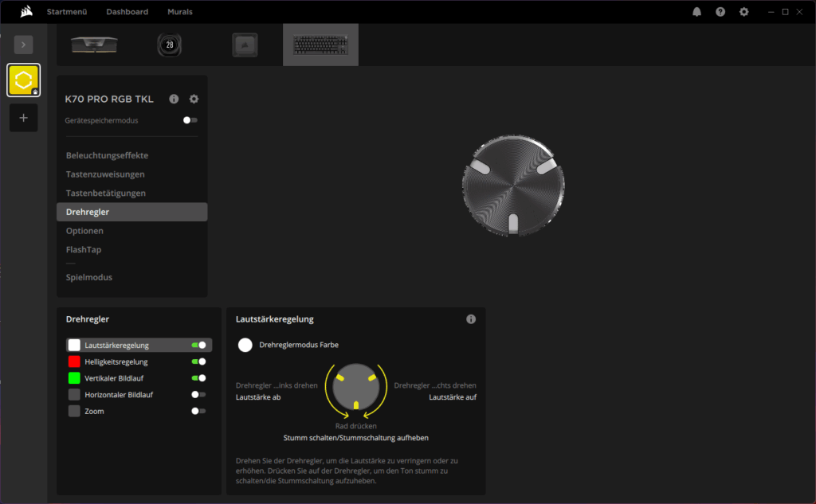Select the yellow profile icon in sidebar
Screen dimensions: 816x504
pos(23,80)
